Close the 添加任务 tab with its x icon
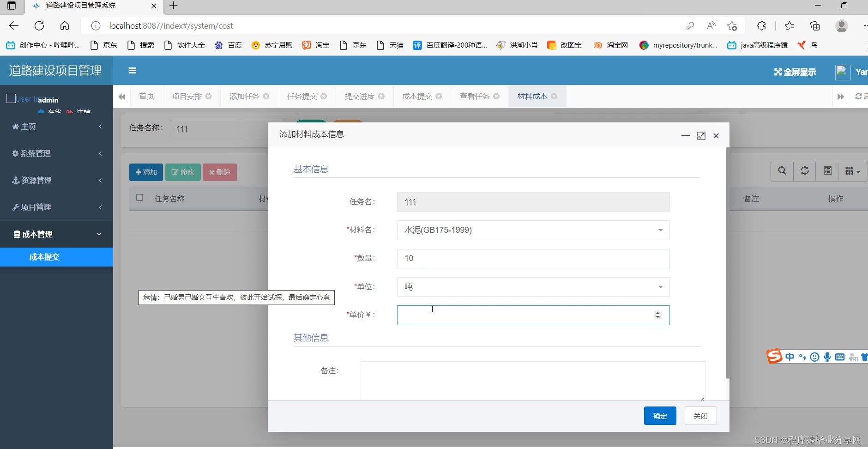This screenshot has width=868, height=449. [x=266, y=96]
